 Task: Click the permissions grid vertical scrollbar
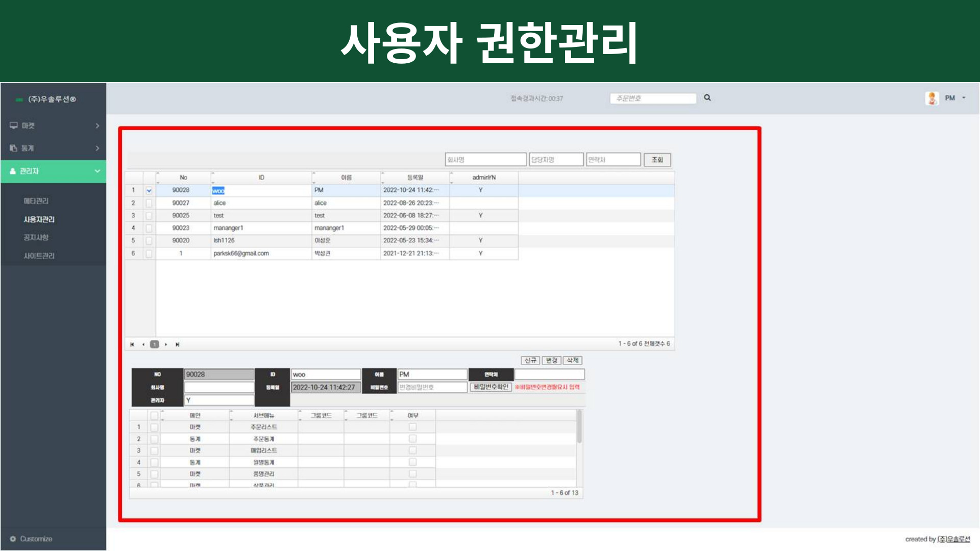pyautogui.click(x=579, y=427)
